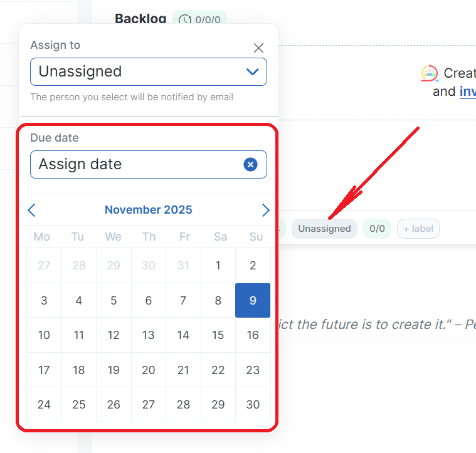476x453 pixels.
Task: Click the 0/0 badge on the card
Action: pyautogui.click(x=377, y=229)
